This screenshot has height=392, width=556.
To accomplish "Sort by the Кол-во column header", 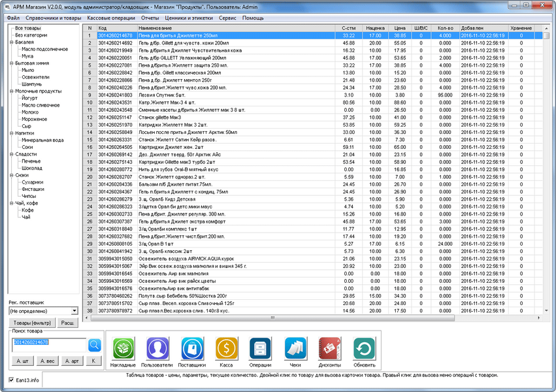I will (x=445, y=28).
